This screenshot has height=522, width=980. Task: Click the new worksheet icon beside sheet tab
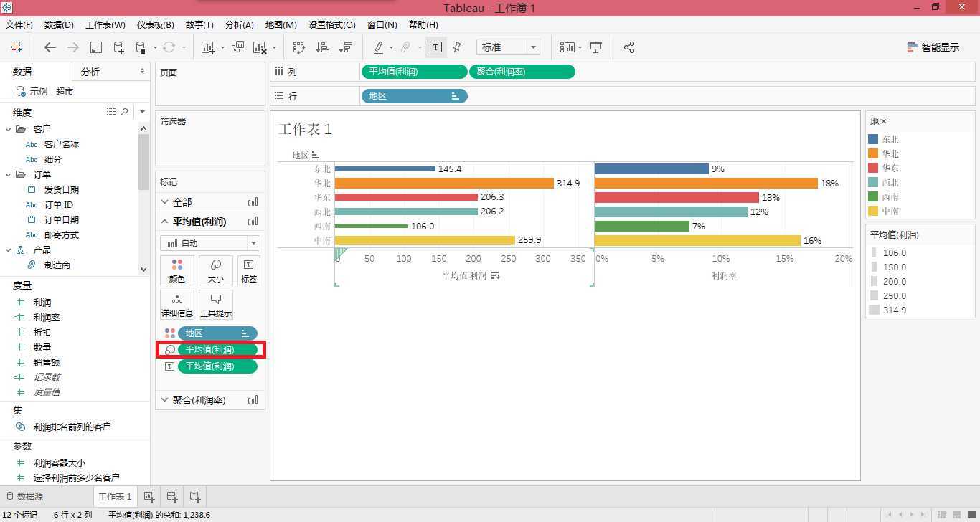(149, 496)
